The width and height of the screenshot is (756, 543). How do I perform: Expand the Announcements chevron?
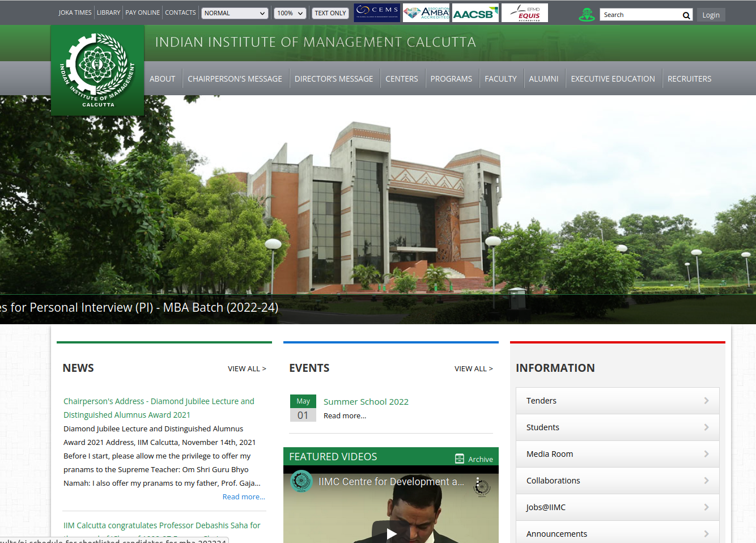tap(706, 534)
